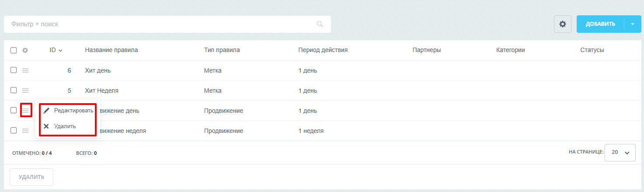The image size is (644, 192).
Task: Check the box for Хит день row
Action: [14, 70]
